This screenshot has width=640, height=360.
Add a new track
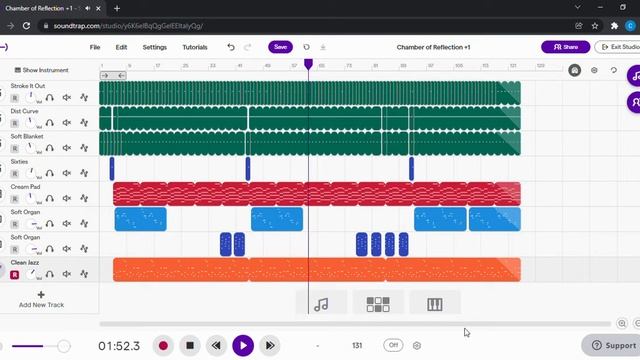coord(41,300)
